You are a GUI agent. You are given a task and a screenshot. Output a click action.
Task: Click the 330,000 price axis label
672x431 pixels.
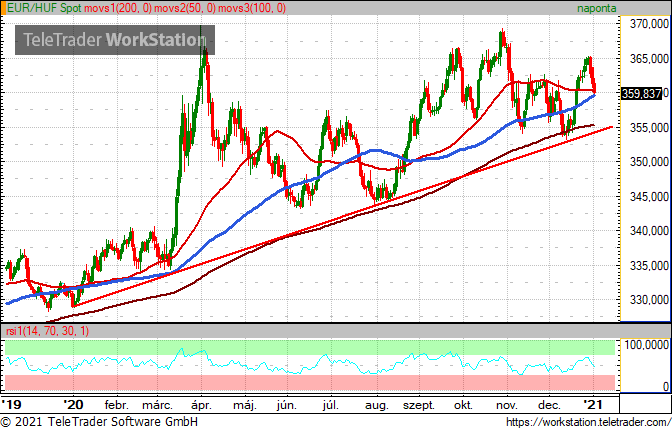pos(649,300)
